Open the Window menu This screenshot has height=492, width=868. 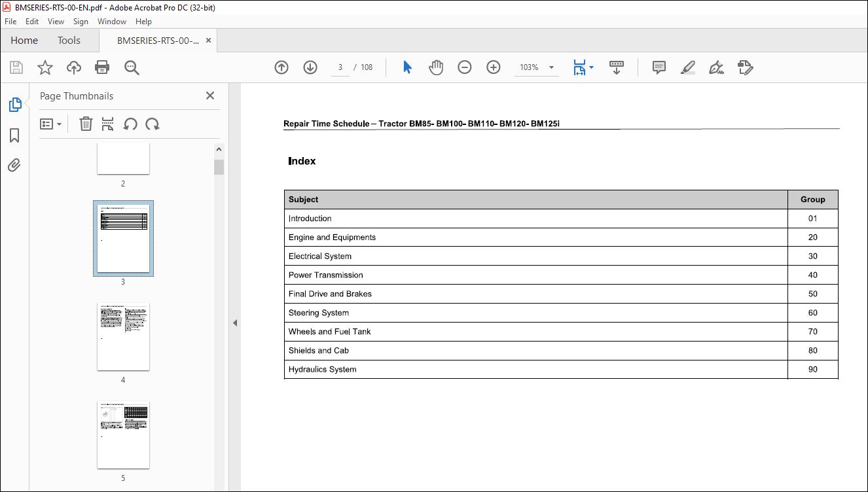tap(112, 22)
